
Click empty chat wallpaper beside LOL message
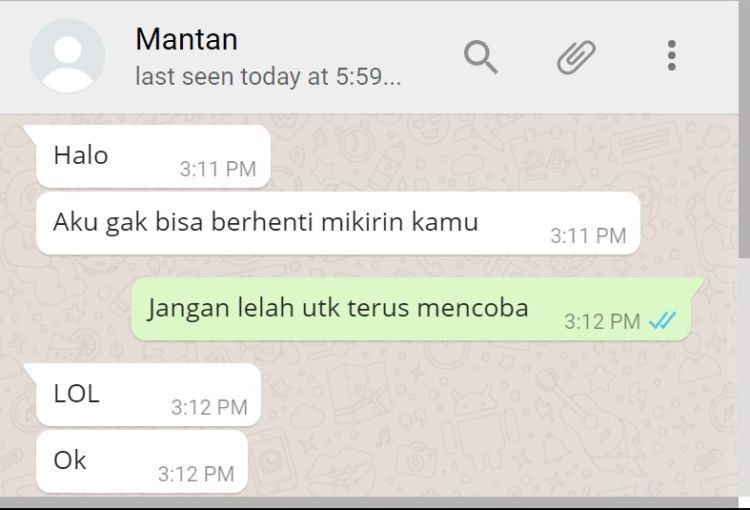point(478,397)
